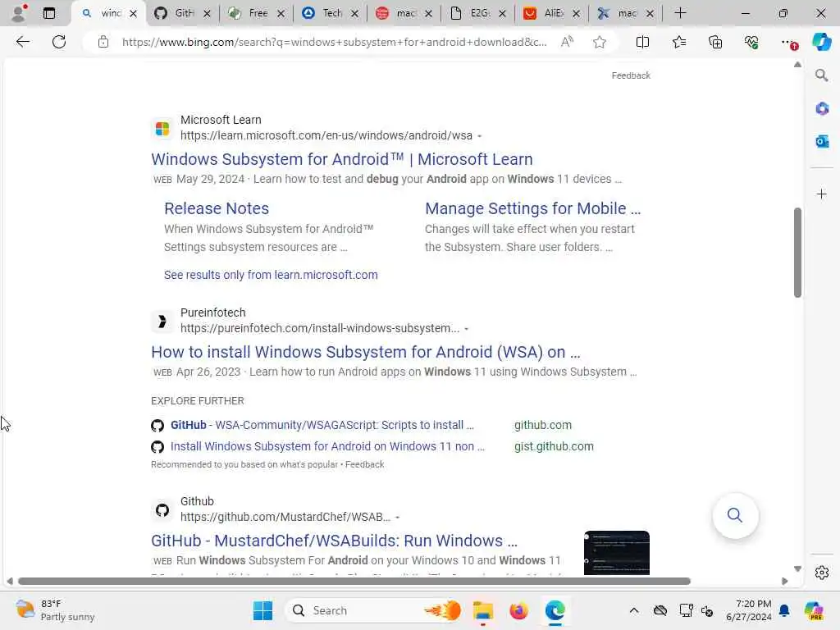The image size is (840, 630).
Task: Add a sidebar app with plus
Action: [x=822, y=194]
